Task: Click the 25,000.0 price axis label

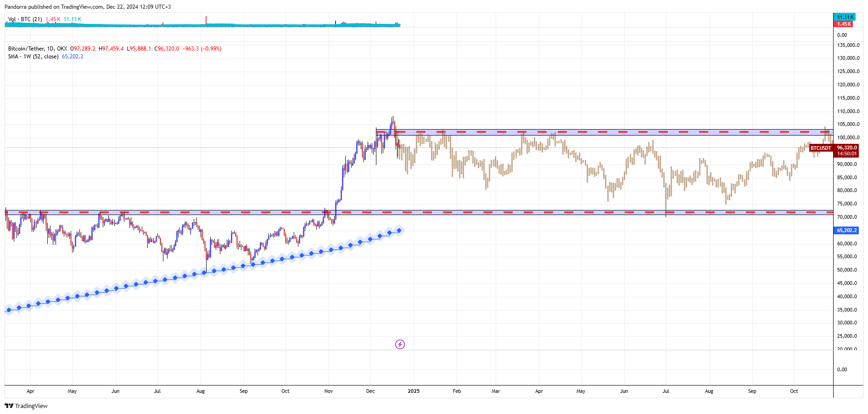Action: point(847,336)
